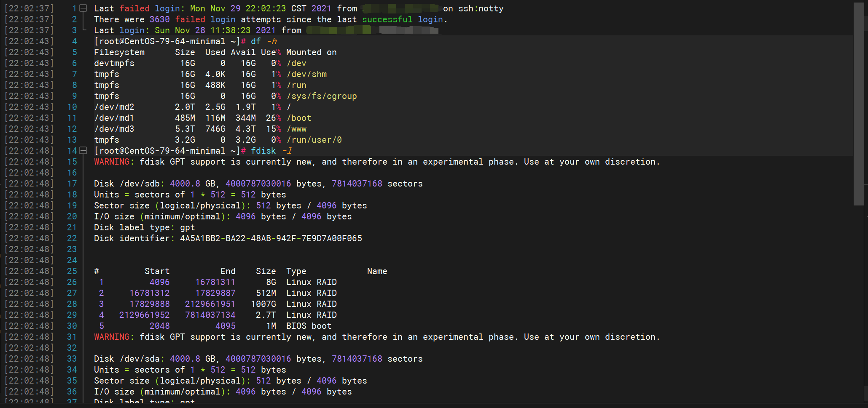Click the start sector value '2048'
Screen dimensions: 868x408
coord(160,326)
